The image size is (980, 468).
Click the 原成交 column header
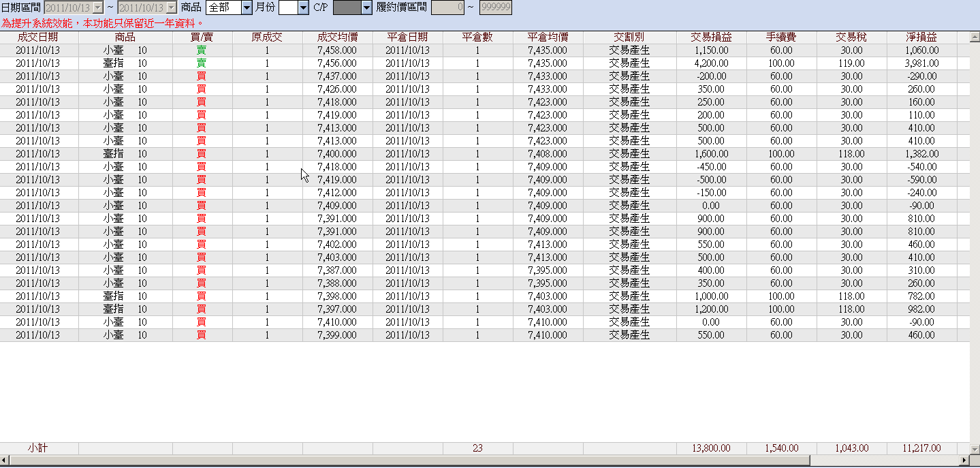(267, 37)
